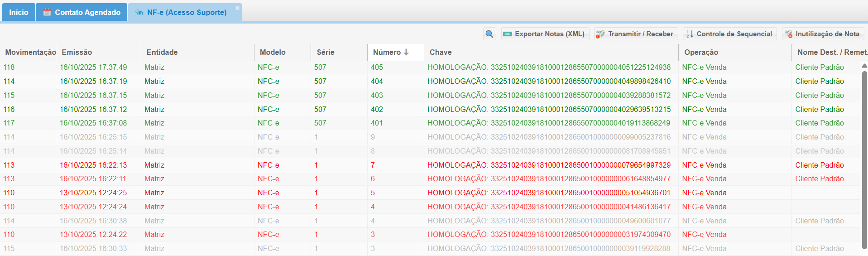Click the calendar icon on Contato Agendado tab

click(x=47, y=12)
